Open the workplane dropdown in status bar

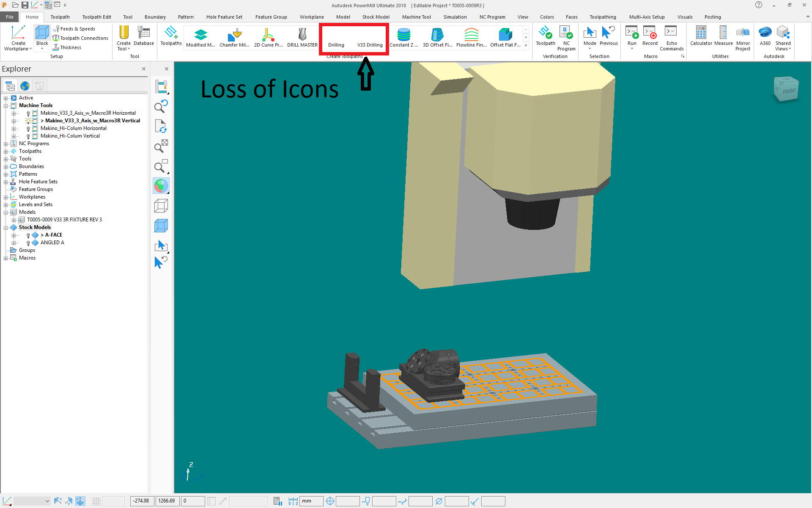pos(47,501)
